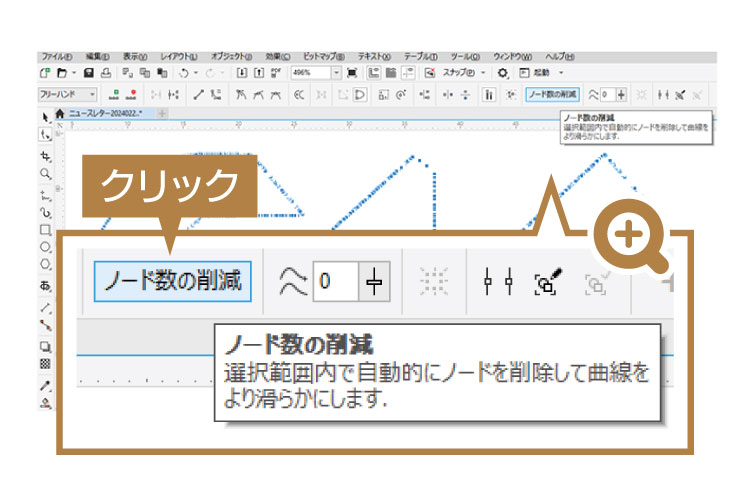The width and height of the screenshot is (750, 500).
Task: Select the Zoom magnifier tool in the toolbox
Action: pos(45,173)
